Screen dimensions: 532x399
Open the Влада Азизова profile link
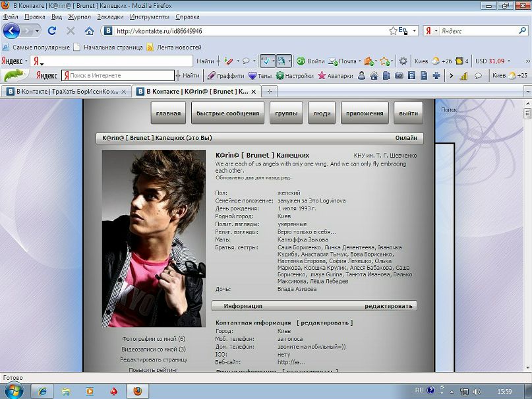(x=297, y=289)
